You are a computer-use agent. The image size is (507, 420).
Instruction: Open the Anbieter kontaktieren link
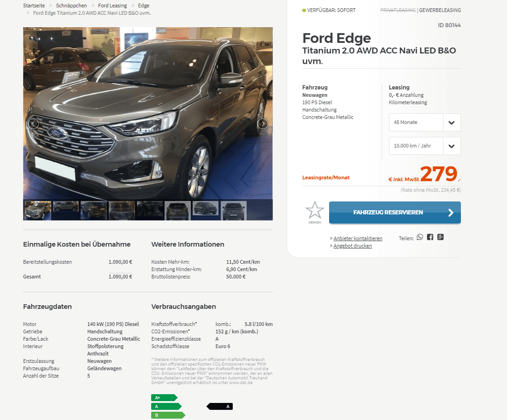pyautogui.click(x=358, y=238)
